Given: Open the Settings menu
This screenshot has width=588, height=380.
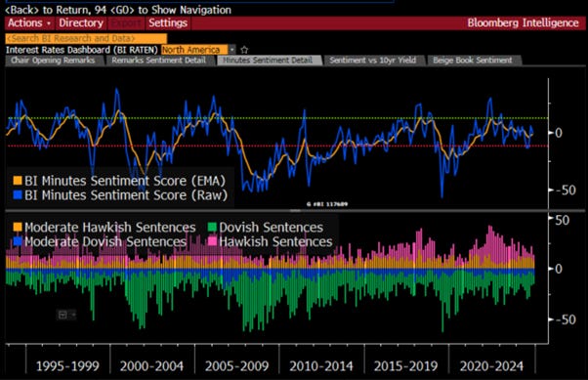Looking at the screenshot, I should click(x=168, y=22).
